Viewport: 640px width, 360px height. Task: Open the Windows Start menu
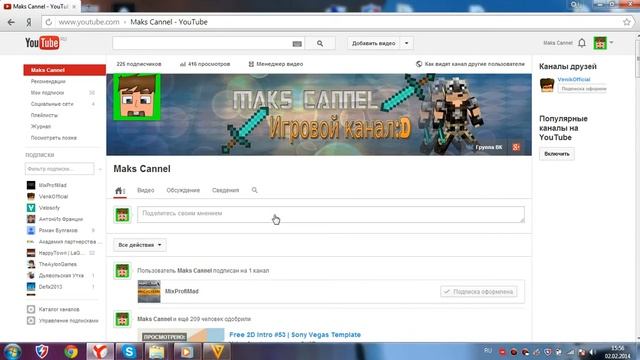(12, 351)
